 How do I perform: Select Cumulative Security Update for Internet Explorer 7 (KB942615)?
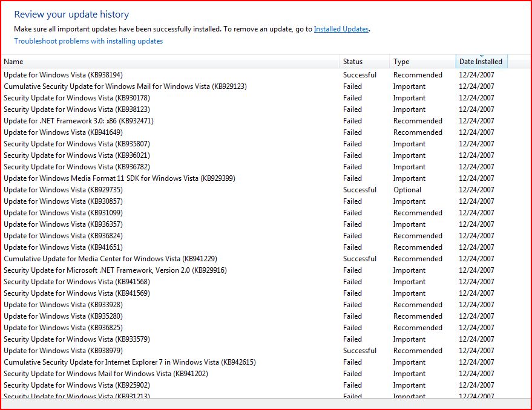click(130, 362)
